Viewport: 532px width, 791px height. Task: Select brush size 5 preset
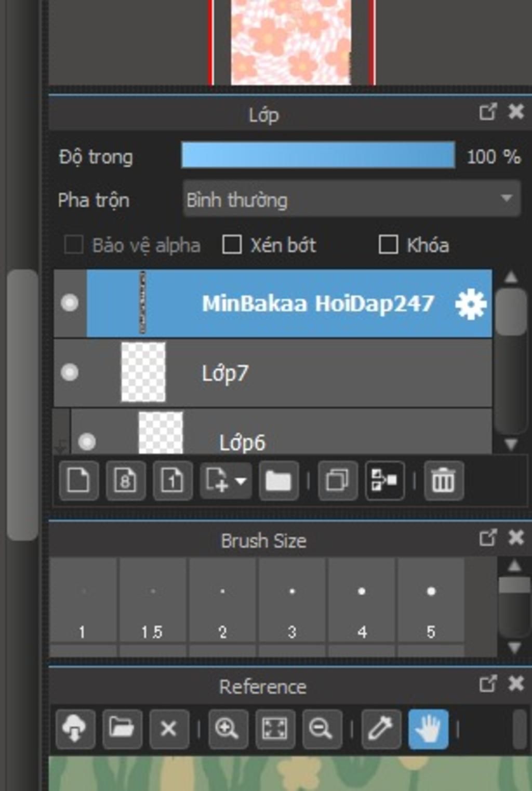(431, 600)
